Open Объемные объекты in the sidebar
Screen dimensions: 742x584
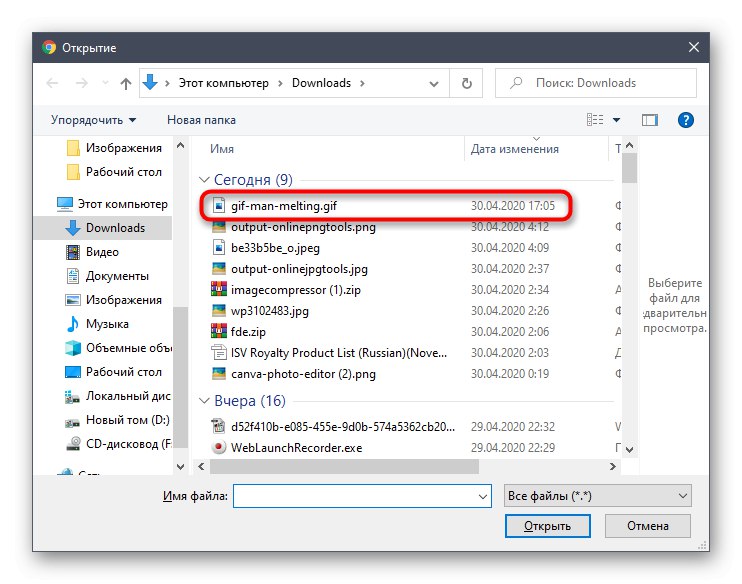pos(118,348)
